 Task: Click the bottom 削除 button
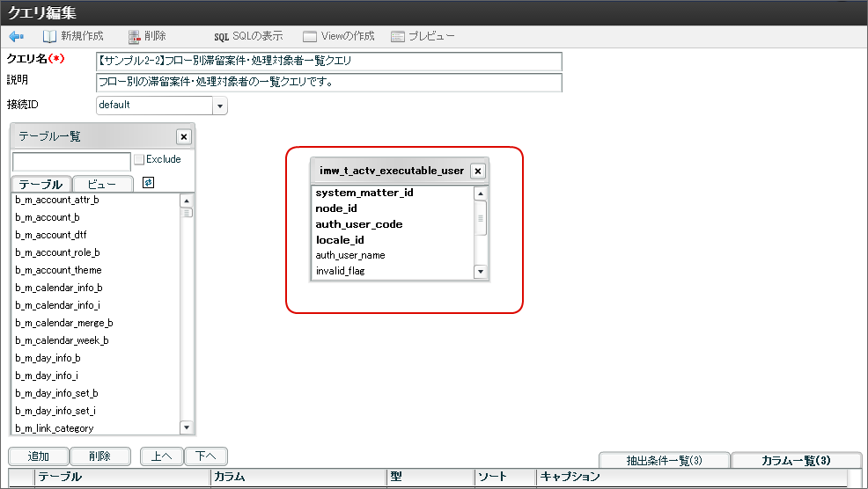tap(100, 456)
